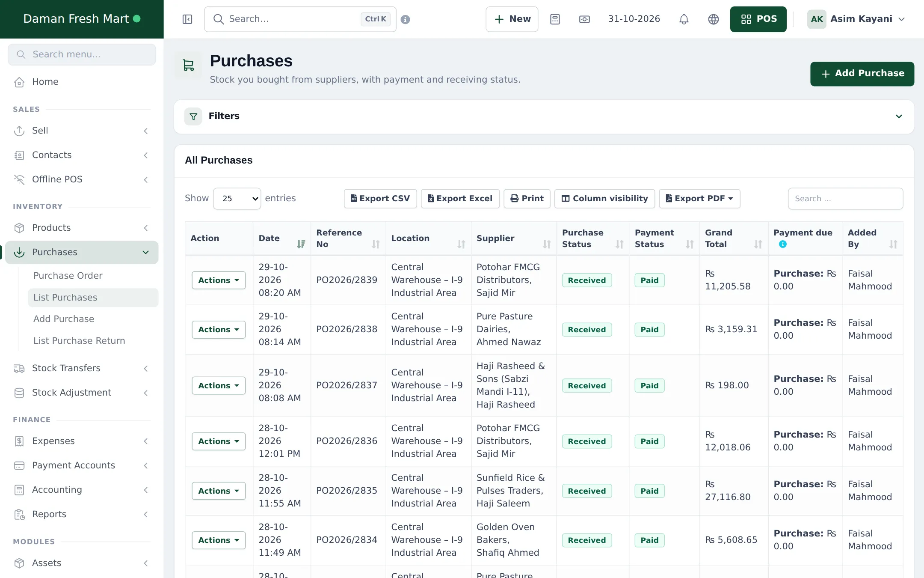Click the Purchases cart icon in header

pos(188,65)
